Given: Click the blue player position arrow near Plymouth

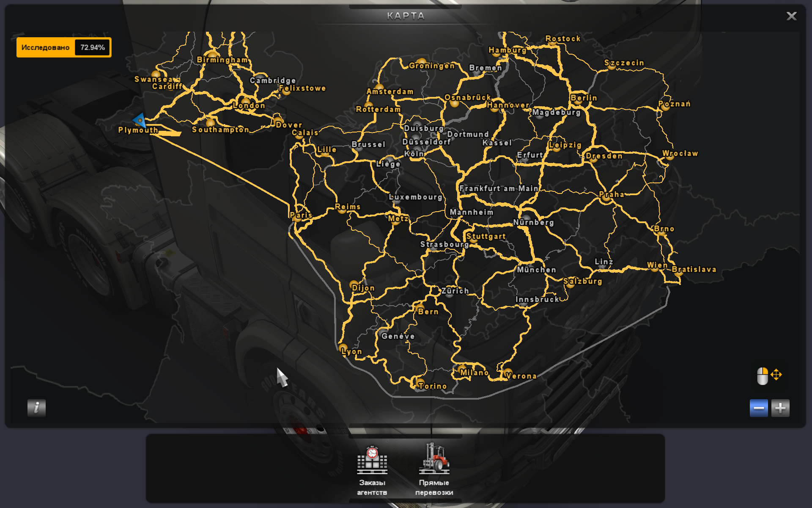Looking at the screenshot, I should 140,121.
